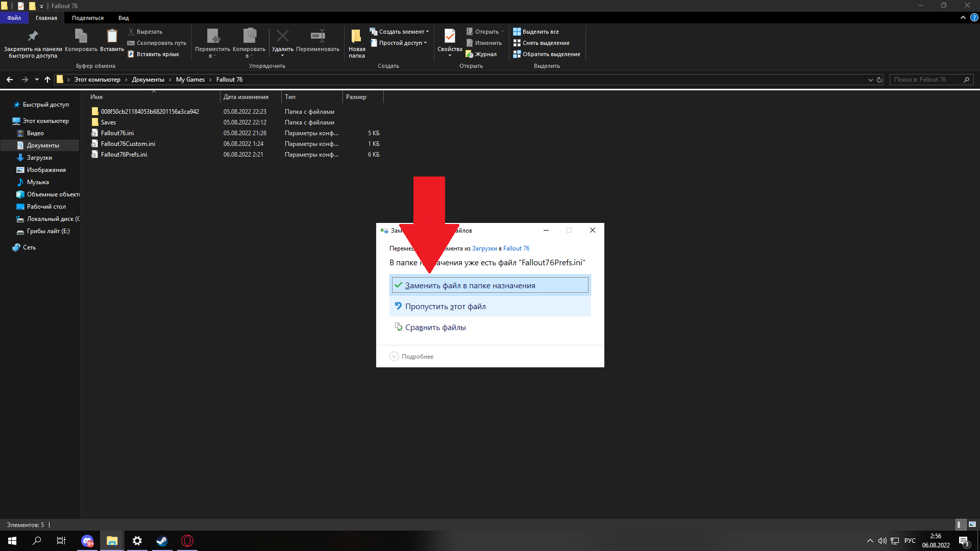Click the Загрузки link in dialog
Screen dimensions: 980x551
click(x=484, y=248)
